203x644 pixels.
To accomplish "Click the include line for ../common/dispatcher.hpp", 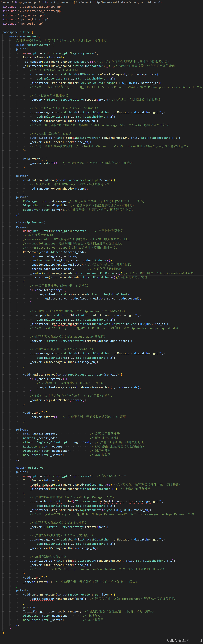I will point(32,7).
